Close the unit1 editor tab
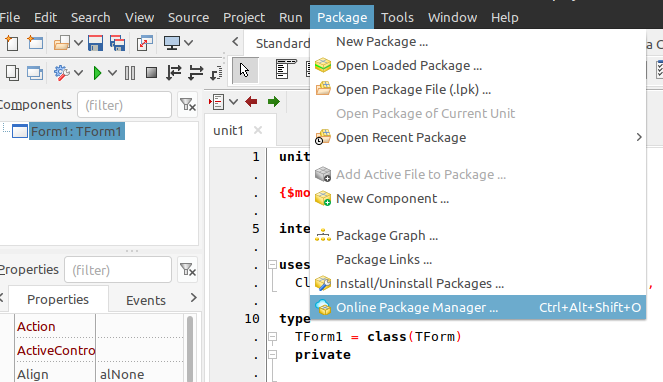Image resolution: width=663 pixels, height=382 pixels. point(258,130)
